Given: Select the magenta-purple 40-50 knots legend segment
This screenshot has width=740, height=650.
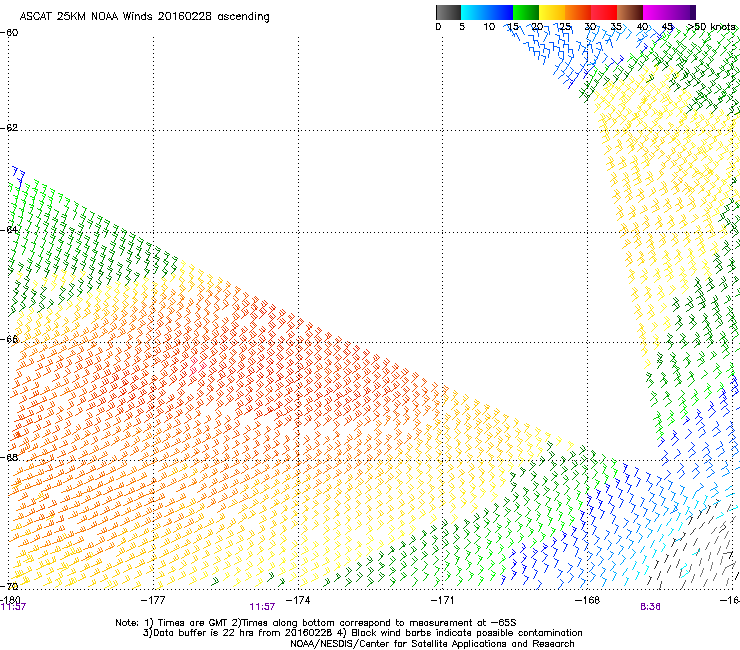Looking at the screenshot, I should pos(669,12).
